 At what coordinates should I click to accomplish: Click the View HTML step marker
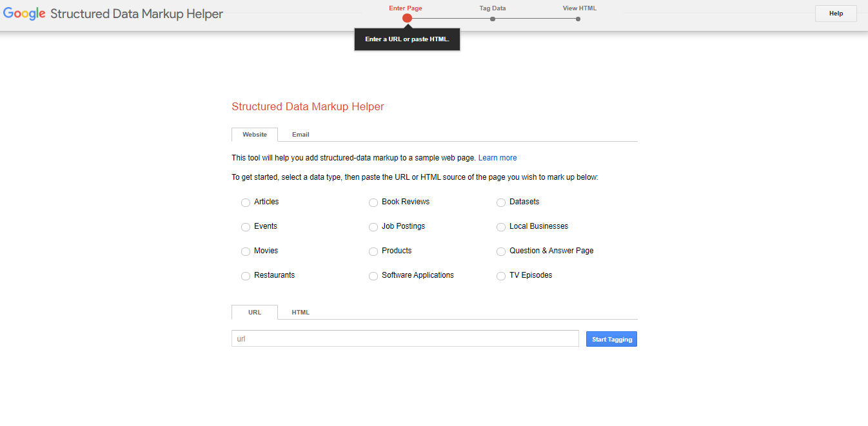click(578, 19)
